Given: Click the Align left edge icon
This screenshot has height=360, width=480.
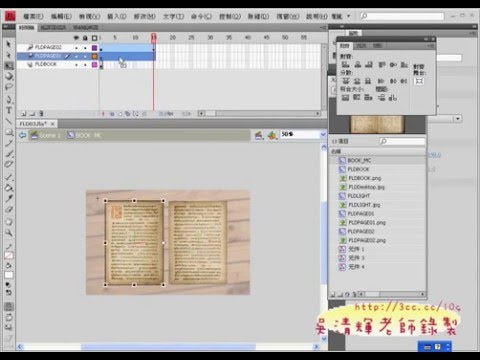Looking at the screenshot, I should click(346, 64).
